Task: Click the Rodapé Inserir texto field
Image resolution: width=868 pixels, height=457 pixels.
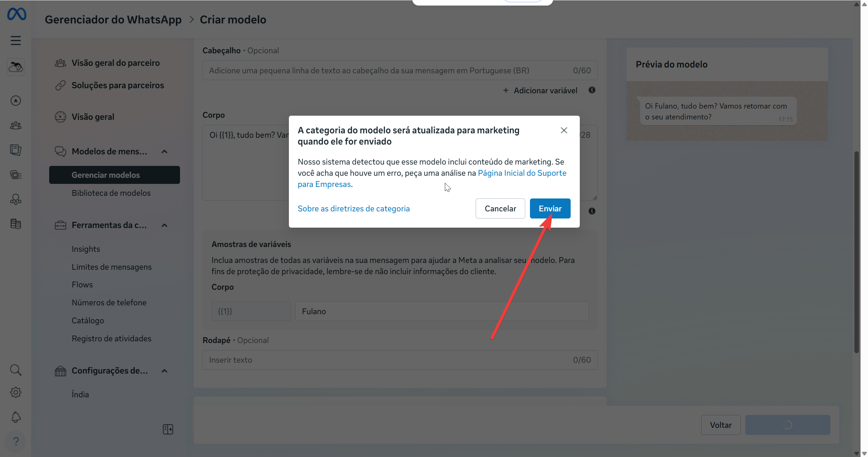Action: pos(400,360)
